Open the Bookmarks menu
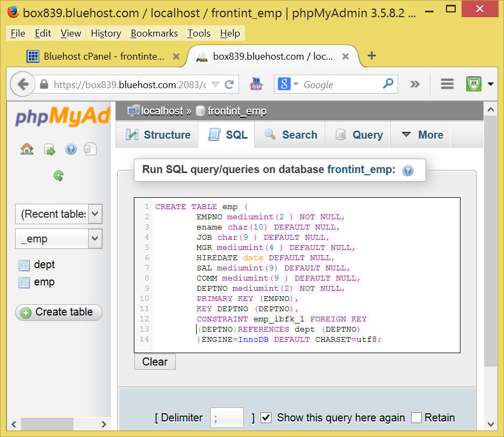The image size is (504, 437). pyautogui.click(x=154, y=33)
